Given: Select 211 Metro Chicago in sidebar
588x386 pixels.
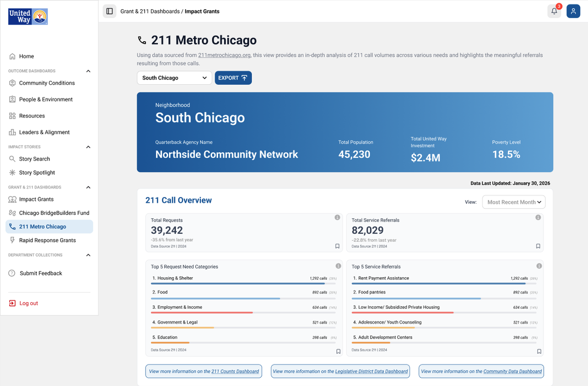Looking at the screenshot, I should point(49,227).
